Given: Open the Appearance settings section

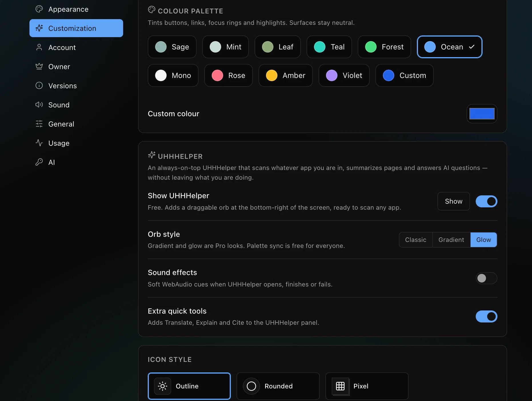Looking at the screenshot, I should (76, 9).
